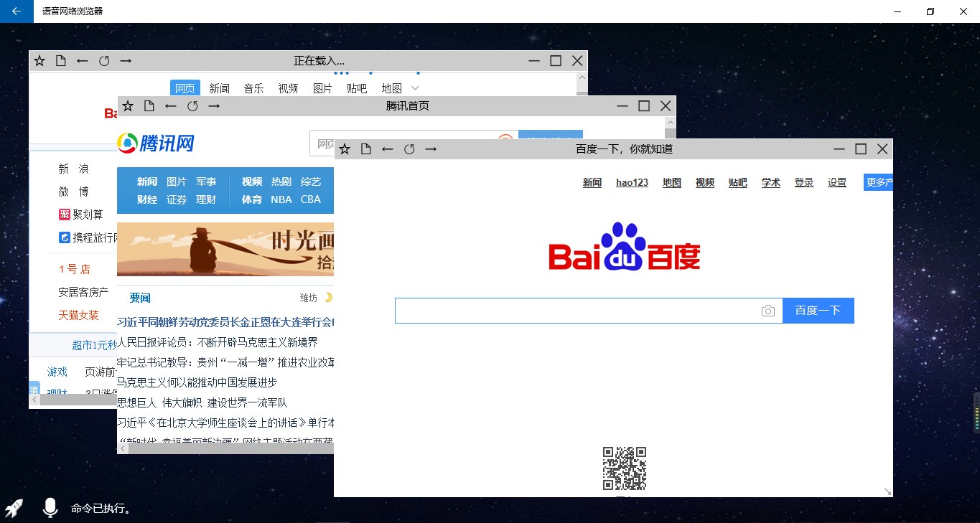The width and height of the screenshot is (980, 523).
Task: Open 地图 link in Baidu window nav
Action: click(x=672, y=183)
